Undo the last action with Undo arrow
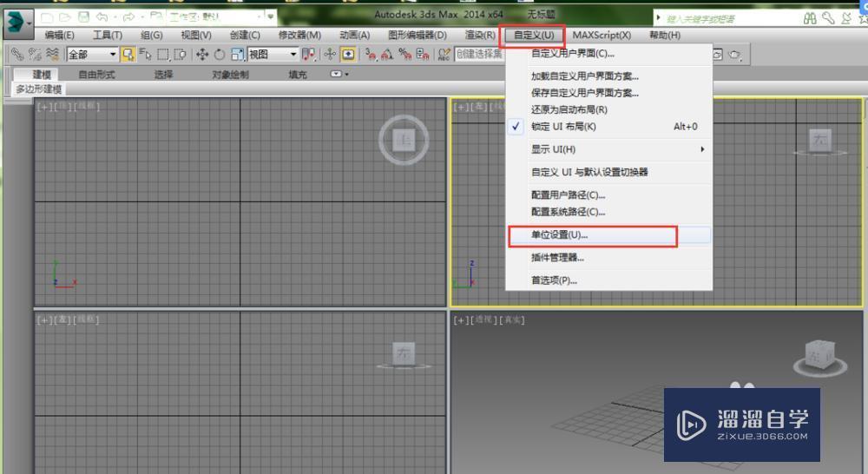This screenshot has width=868, height=474. [102, 17]
